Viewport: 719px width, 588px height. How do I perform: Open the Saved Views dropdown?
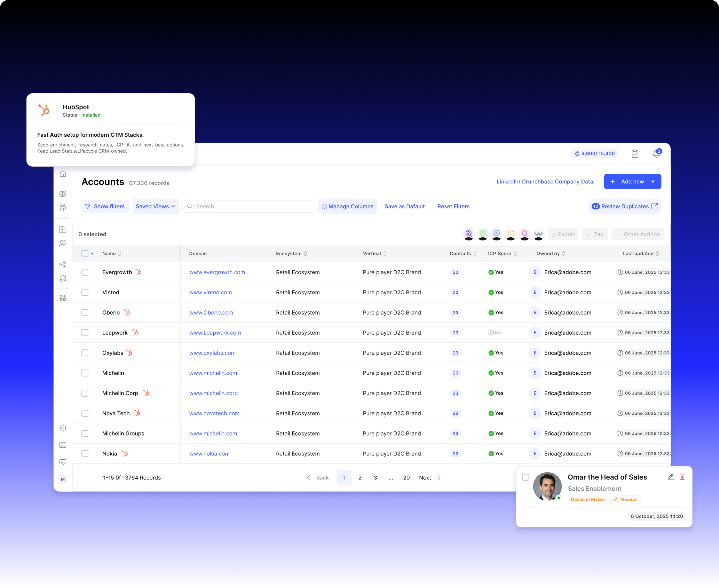click(155, 206)
